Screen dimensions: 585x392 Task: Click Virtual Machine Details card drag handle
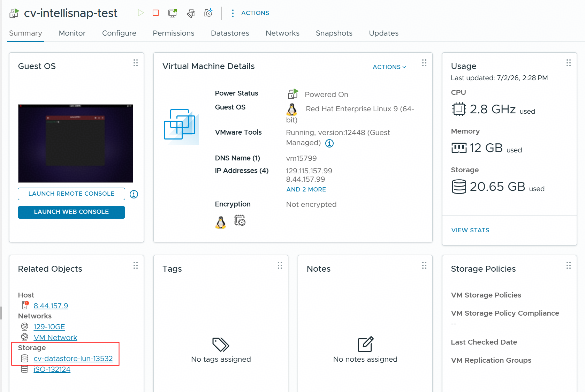[x=424, y=63]
